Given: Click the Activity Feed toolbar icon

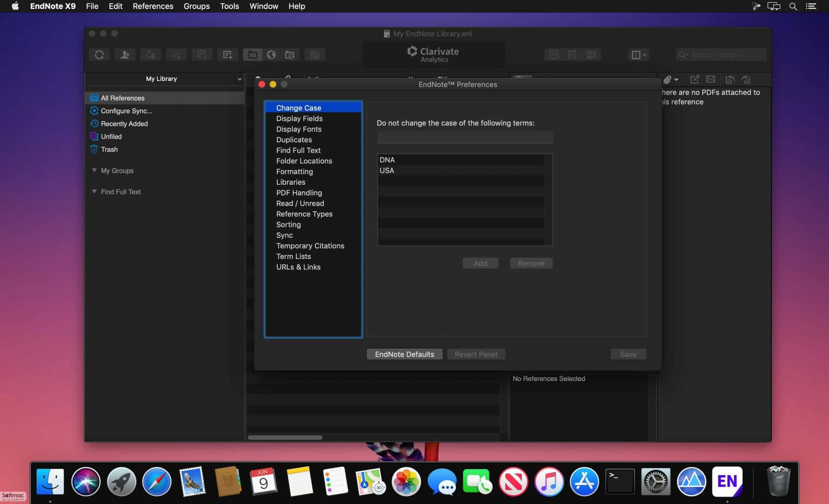Looking at the screenshot, I should [x=151, y=55].
